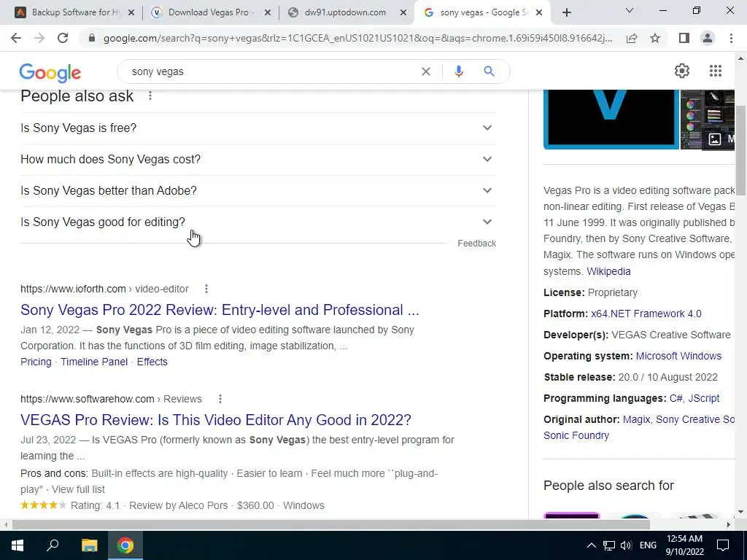The height and width of the screenshot is (560, 747).
Task: Submit search with the magnifier icon
Action: point(489,71)
